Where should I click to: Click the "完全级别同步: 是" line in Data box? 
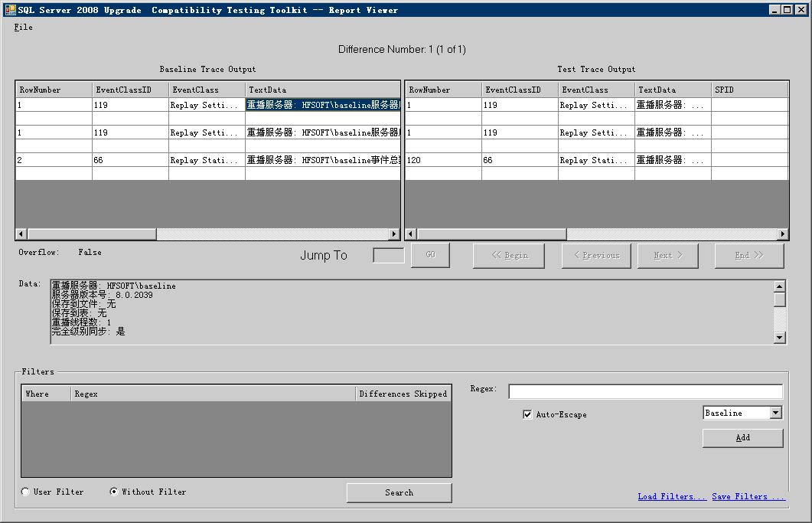tap(88, 332)
